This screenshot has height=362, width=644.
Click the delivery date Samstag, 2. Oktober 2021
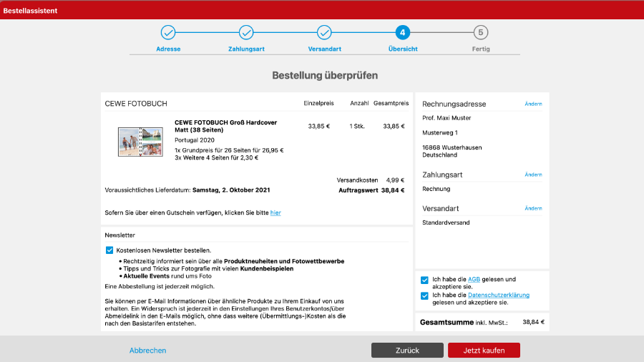coord(231,190)
